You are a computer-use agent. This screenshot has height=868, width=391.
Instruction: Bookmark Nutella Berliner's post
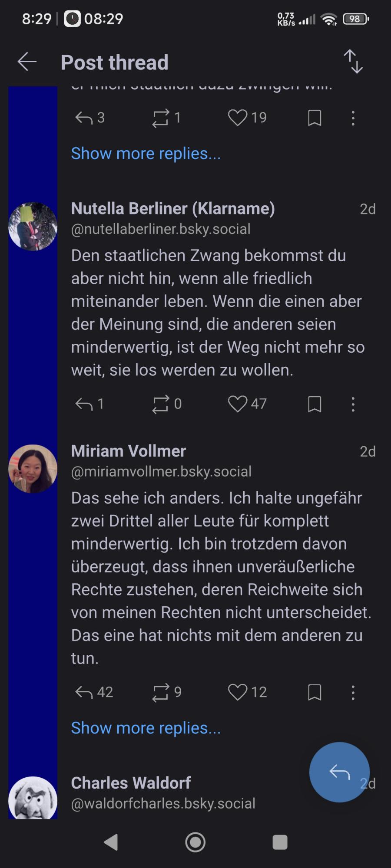pyautogui.click(x=315, y=404)
